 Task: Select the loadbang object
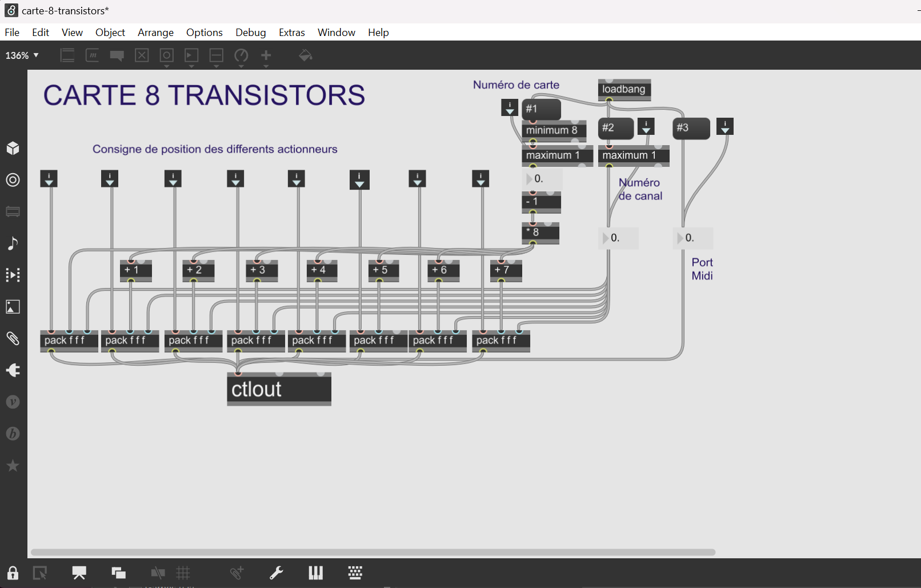point(624,90)
